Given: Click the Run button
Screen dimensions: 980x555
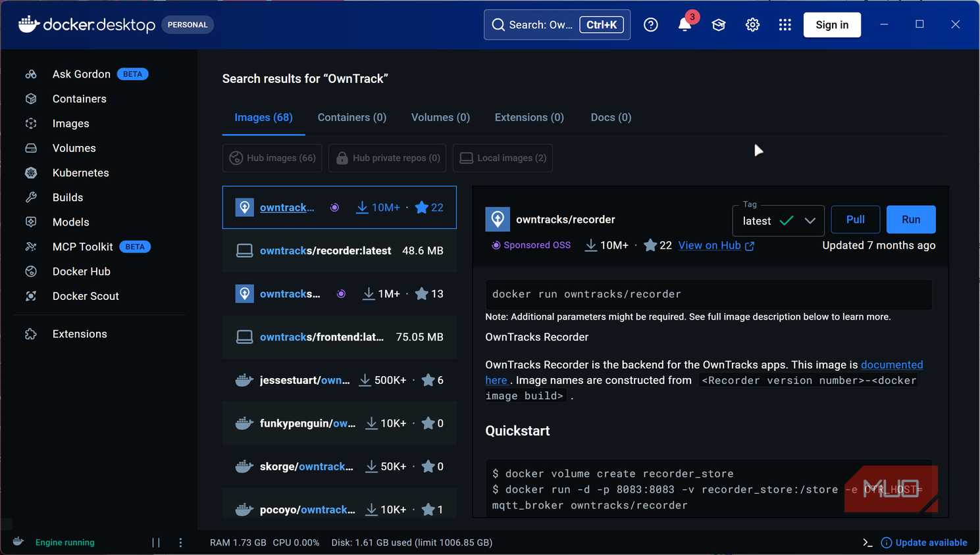Looking at the screenshot, I should tap(911, 220).
